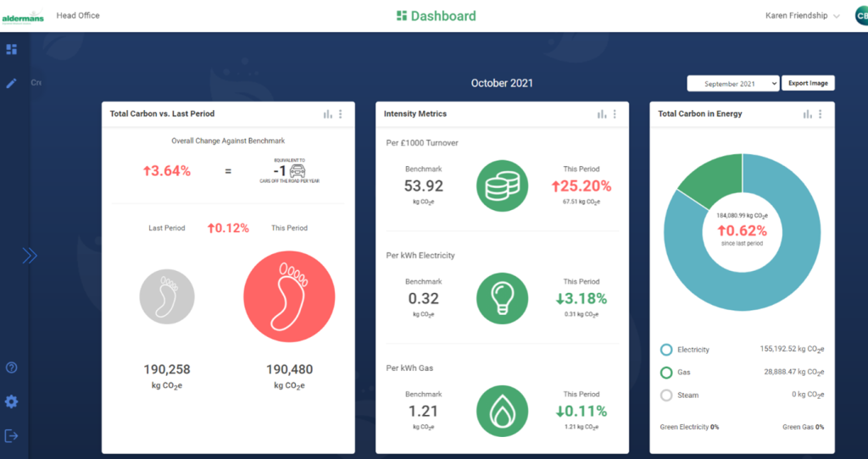868x459 pixels.
Task: Open the help question mark icon
Action: pyautogui.click(x=11, y=368)
